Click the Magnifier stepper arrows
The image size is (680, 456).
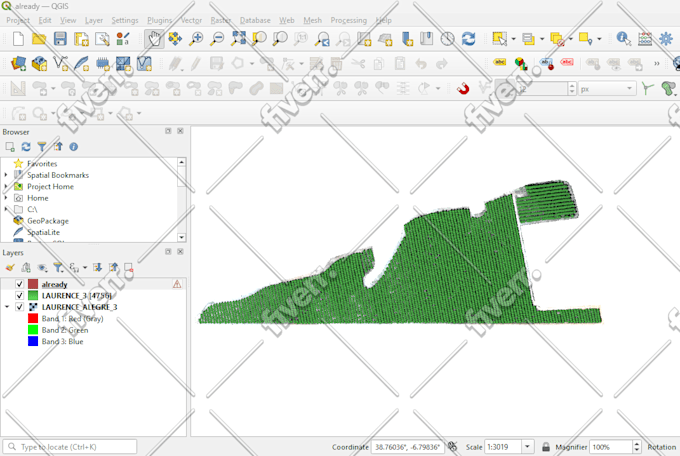(x=637, y=446)
